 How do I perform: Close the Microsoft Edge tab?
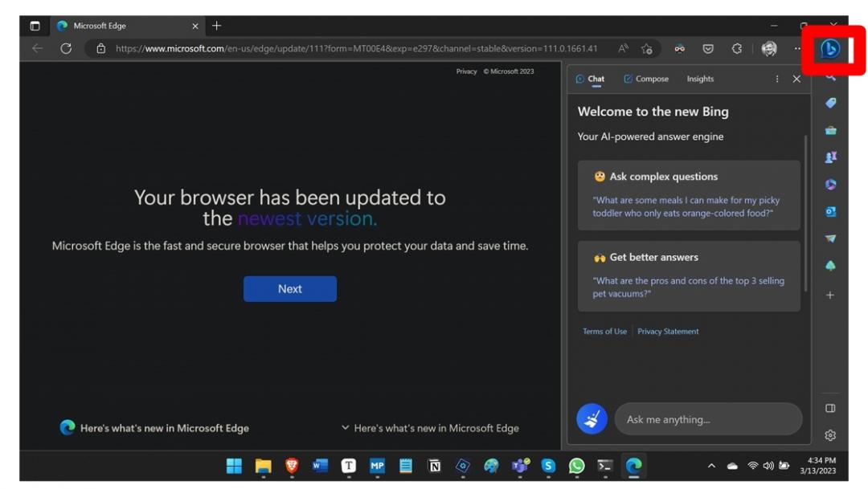[194, 26]
